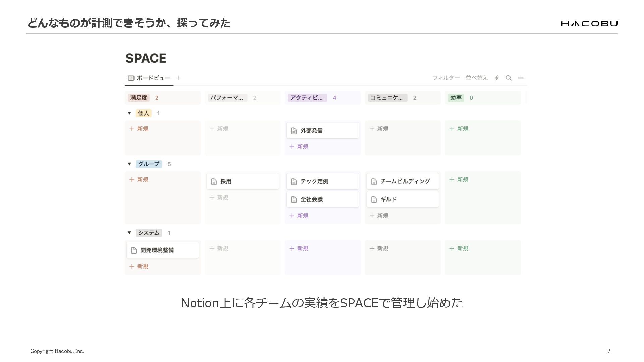
Task: Add 新規 below ギルド card
Action: [379, 216]
